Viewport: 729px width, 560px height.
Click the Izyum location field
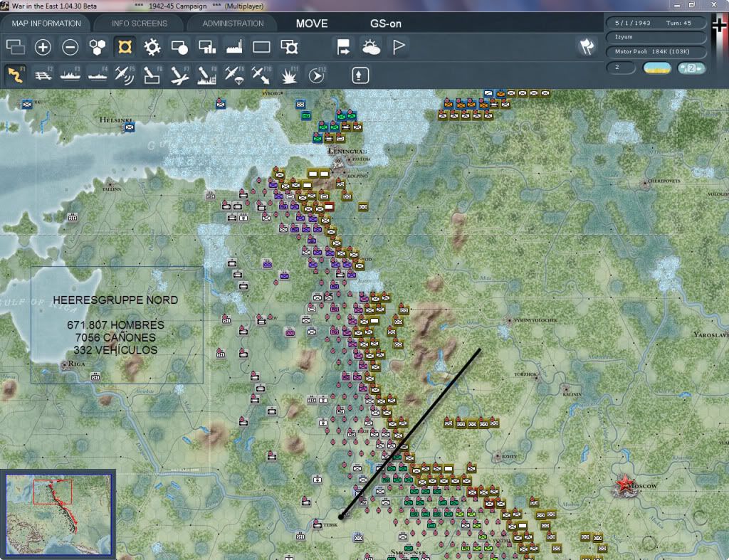(656, 37)
